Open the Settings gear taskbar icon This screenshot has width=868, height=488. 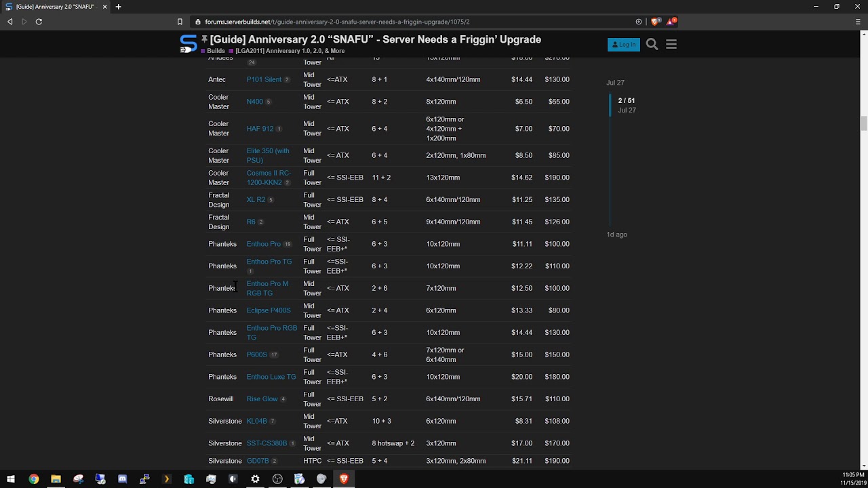(255, 479)
